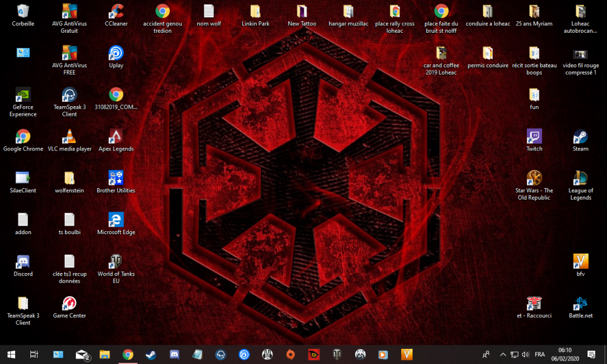Open Uplay from the taskbar

(244, 354)
